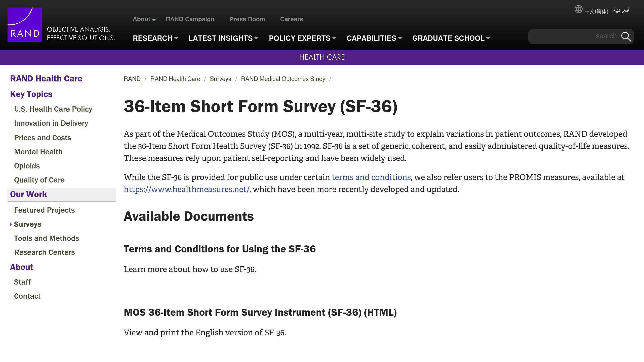Click Surveys breadcrumb link

point(220,79)
